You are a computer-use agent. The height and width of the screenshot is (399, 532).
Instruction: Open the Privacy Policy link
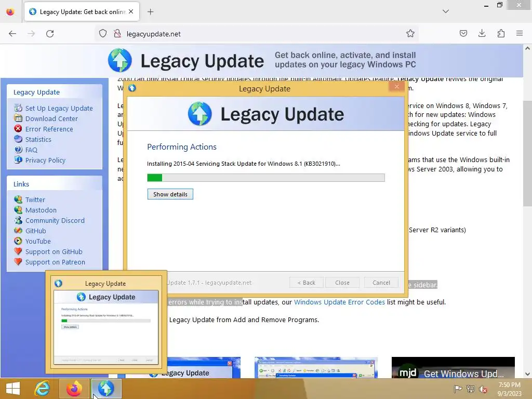tap(46, 160)
